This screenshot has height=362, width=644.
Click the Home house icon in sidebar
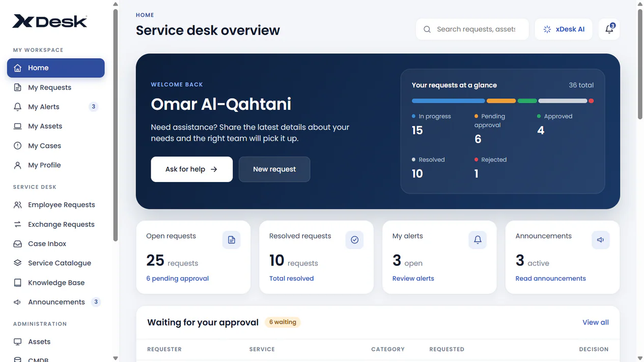pos(18,68)
